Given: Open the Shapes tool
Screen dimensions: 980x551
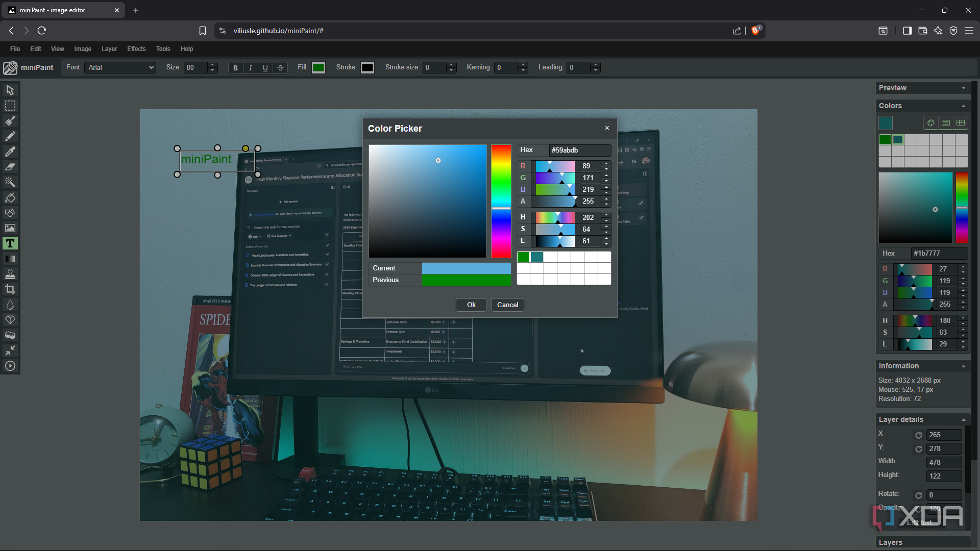Looking at the screenshot, I should point(10,213).
